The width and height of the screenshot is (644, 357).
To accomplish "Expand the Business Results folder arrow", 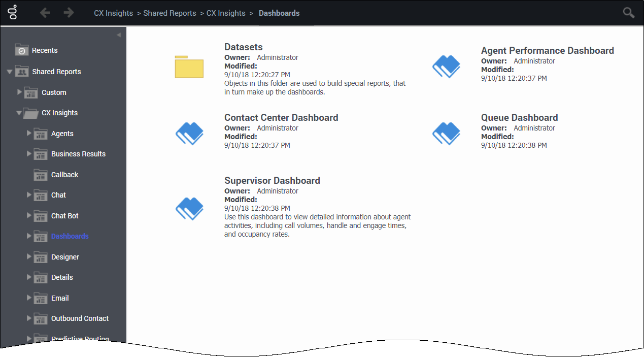I will click(29, 153).
